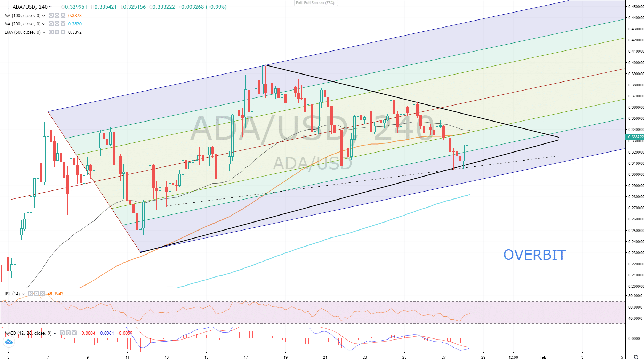Click the 80.0000 level on the RSI axis
This screenshot has height=359, width=644.
[x=635, y=296]
